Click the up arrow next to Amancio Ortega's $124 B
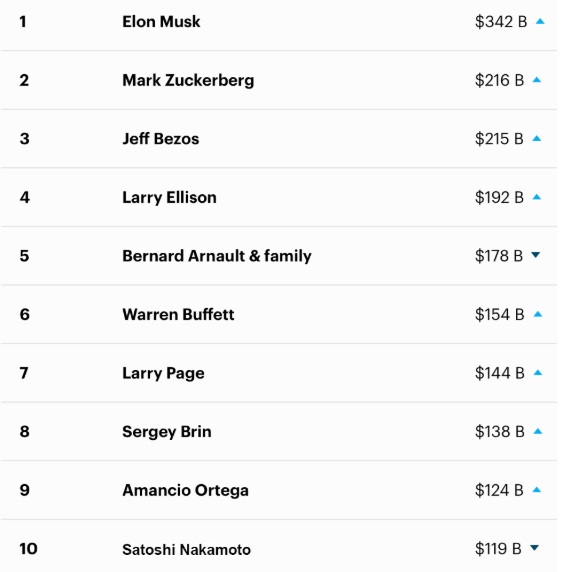This screenshot has width=576, height=572. [537, 490]
